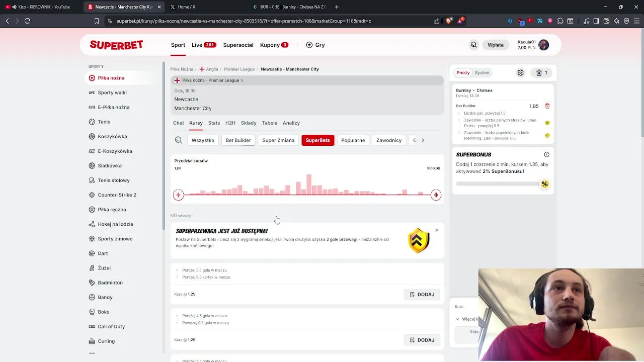This screenshot has width=644, height=362.
Task: Open Brave Shields lion icon
Action: [449, 21]
